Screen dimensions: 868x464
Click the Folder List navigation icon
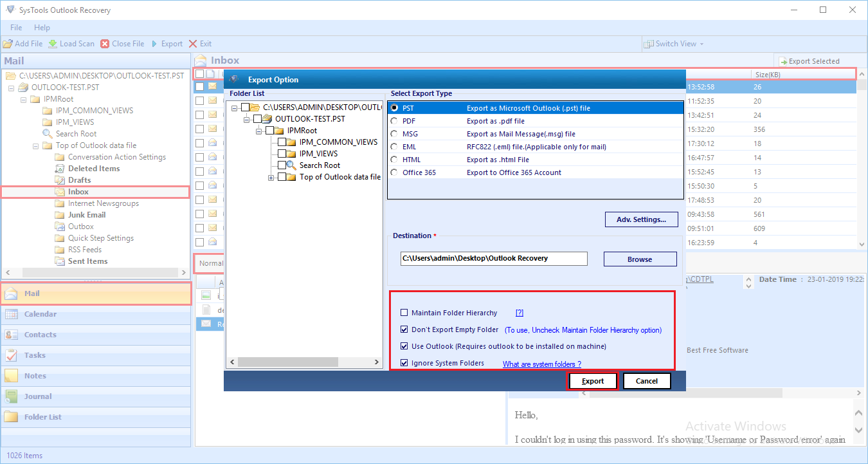[x=11, y=417]
